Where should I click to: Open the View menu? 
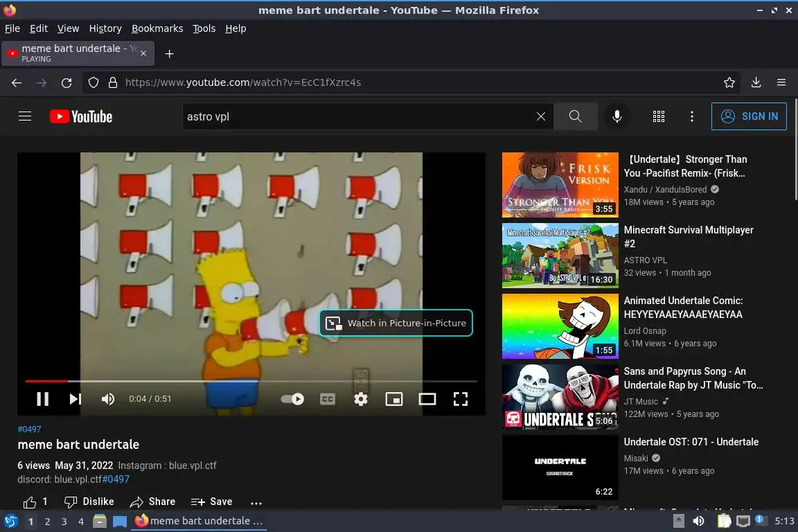[68, 28]
